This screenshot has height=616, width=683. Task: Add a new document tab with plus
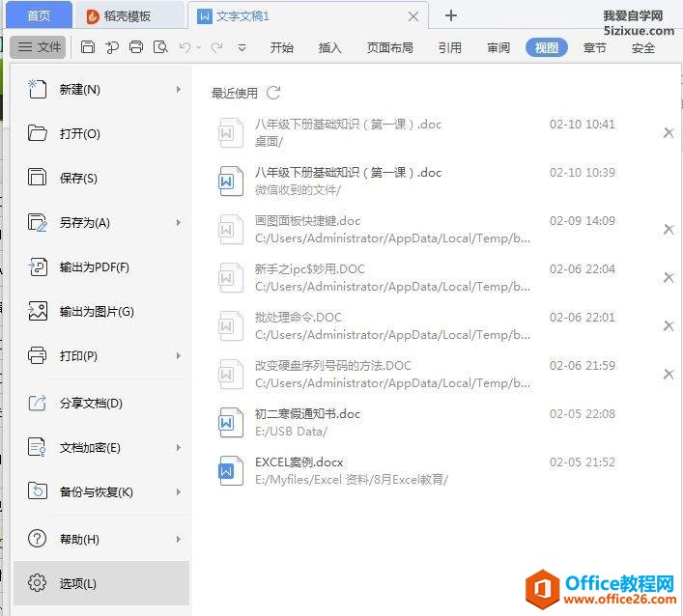(450, 15)
